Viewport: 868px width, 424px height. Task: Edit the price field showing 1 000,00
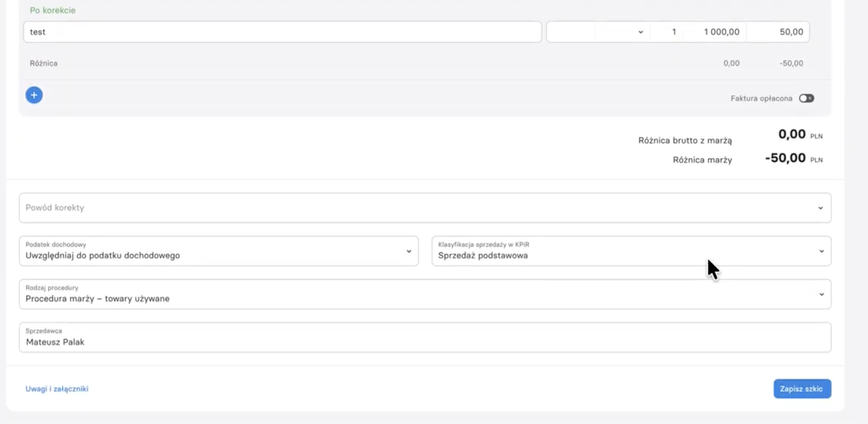(714, 32)
